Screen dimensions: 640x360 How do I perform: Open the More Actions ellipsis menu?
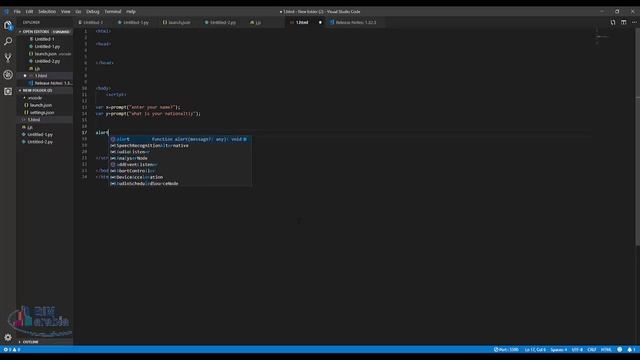point(634,22)
